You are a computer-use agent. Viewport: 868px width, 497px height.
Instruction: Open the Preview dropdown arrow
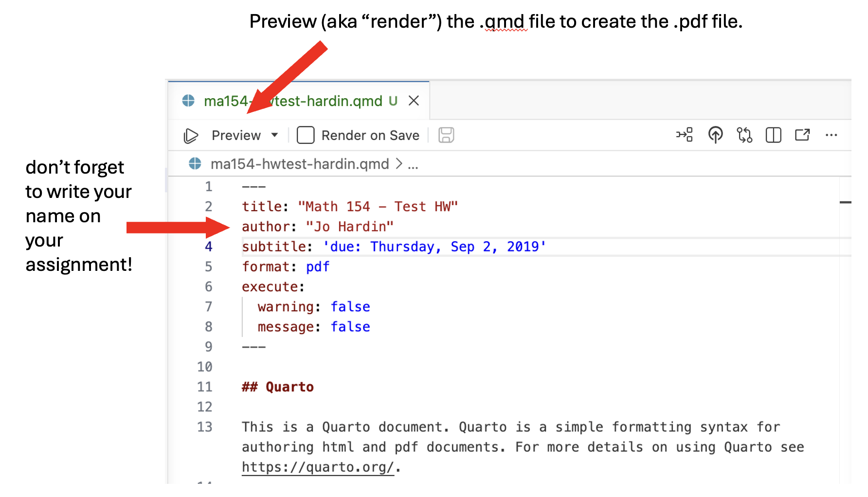coord(275,135)
